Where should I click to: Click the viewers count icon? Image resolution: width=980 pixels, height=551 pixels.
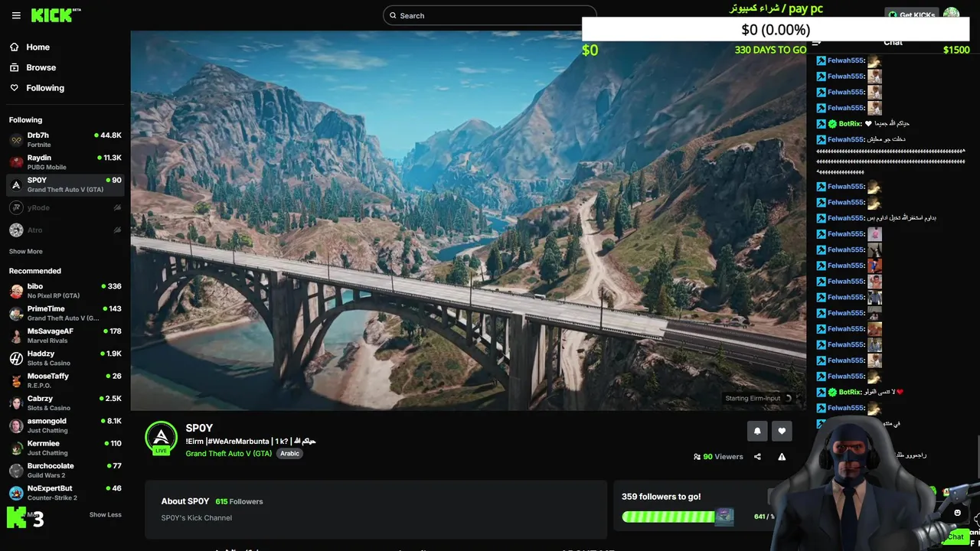(x=697, y=457)
